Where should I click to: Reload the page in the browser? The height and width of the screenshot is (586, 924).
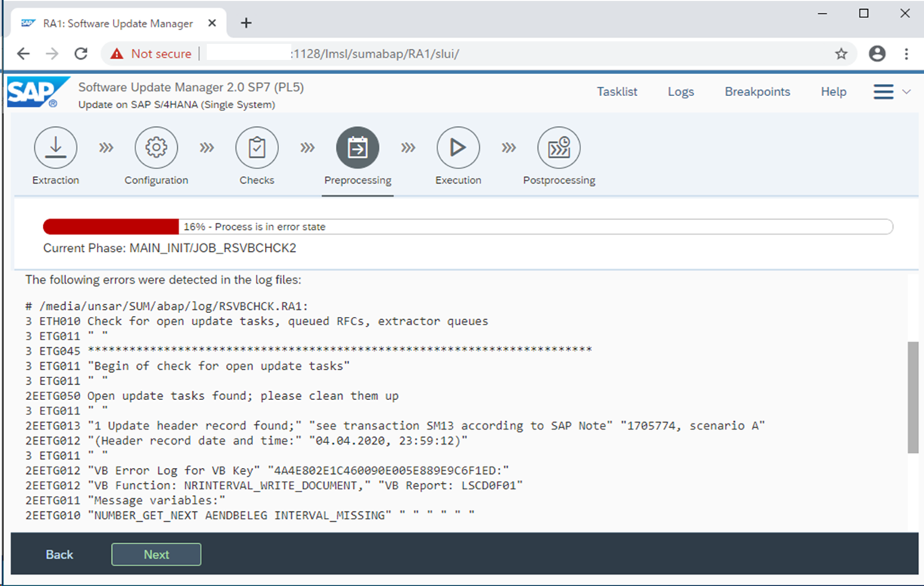coord(81,54)
